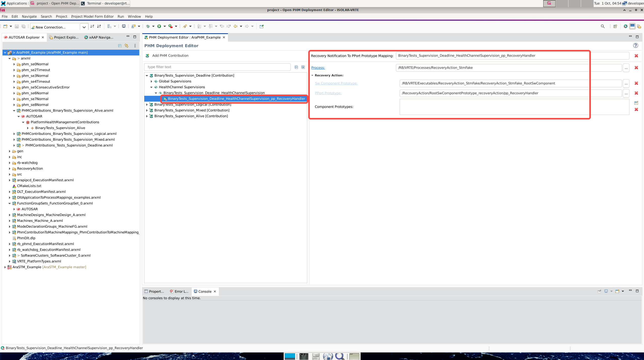
Task: Expand Global Supervisions tree node
Action: [151, 81]
